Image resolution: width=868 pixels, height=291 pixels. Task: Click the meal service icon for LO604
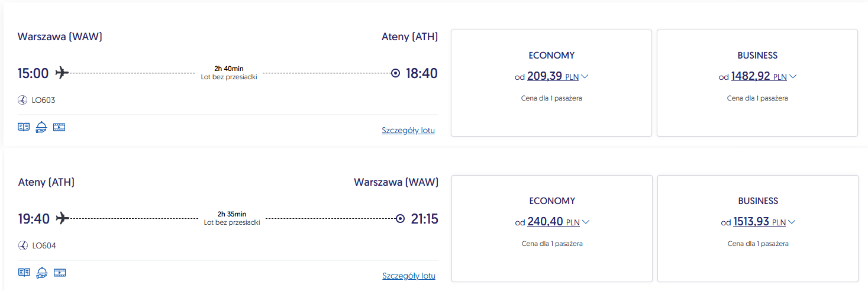pos(42,273)
